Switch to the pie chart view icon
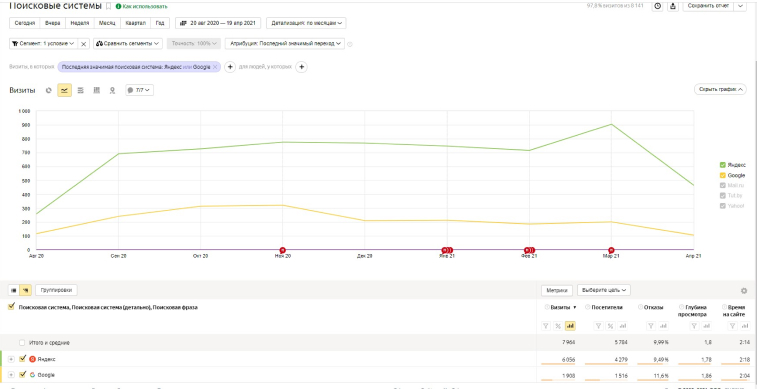 click(x=48, y=90)
